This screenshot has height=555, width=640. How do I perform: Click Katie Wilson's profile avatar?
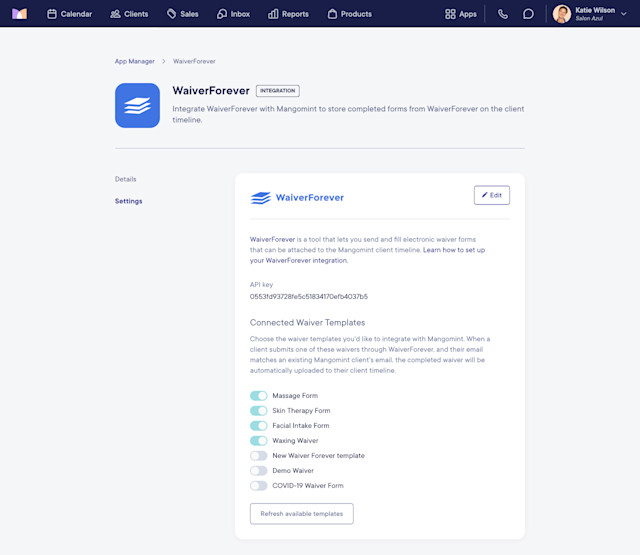(562, 14)
